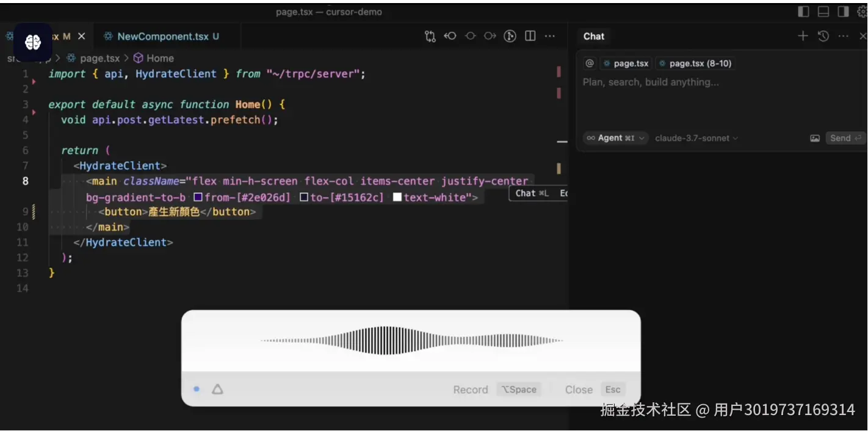The image size is (868, 431).
Task: Toggle the right sidebar layout icon
Action: click(x=843, y=12)
